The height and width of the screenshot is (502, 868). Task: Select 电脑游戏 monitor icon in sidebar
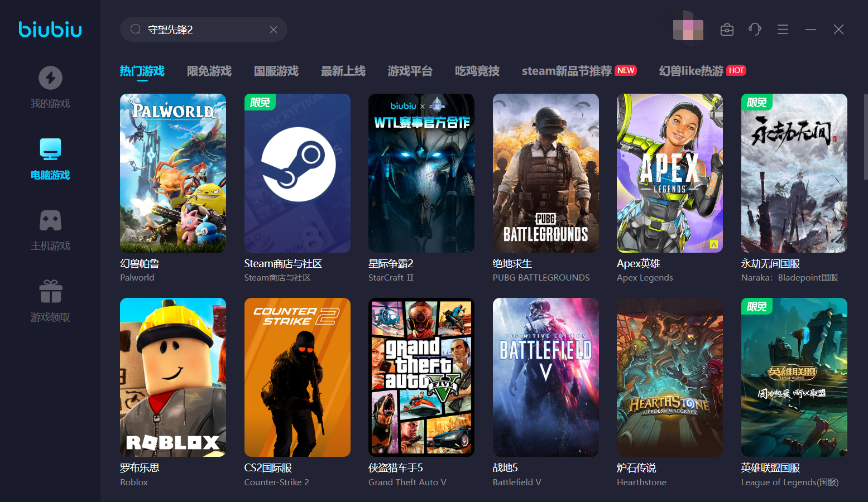click(x=50, y=149)
